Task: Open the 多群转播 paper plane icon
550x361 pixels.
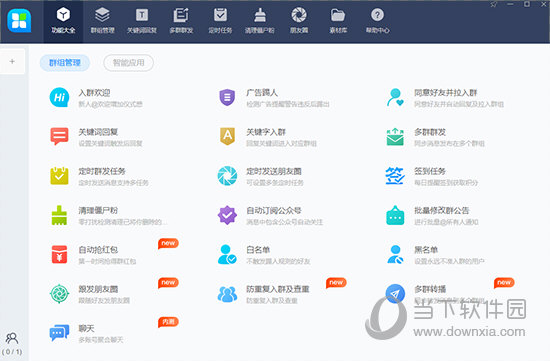Action: (395, 294)
